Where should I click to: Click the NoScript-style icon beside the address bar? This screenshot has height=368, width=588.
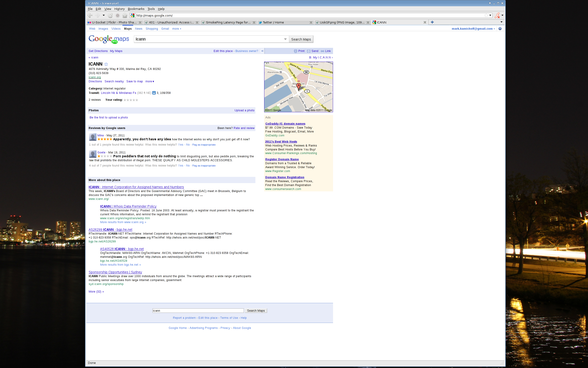(497, 15)
